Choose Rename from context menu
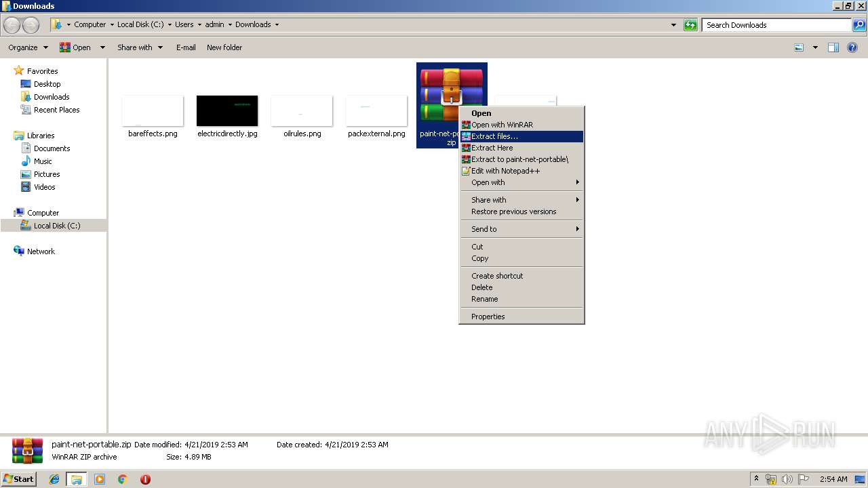 [521, 299]
